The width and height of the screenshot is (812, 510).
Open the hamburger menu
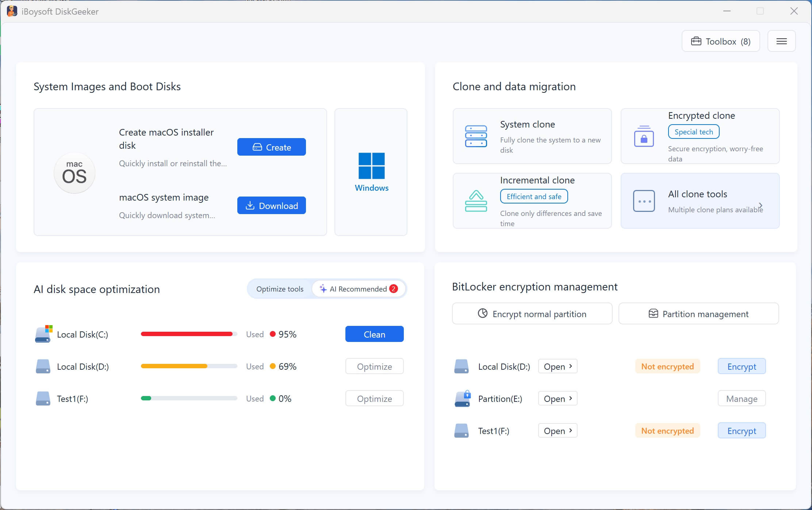coord(781,41)
